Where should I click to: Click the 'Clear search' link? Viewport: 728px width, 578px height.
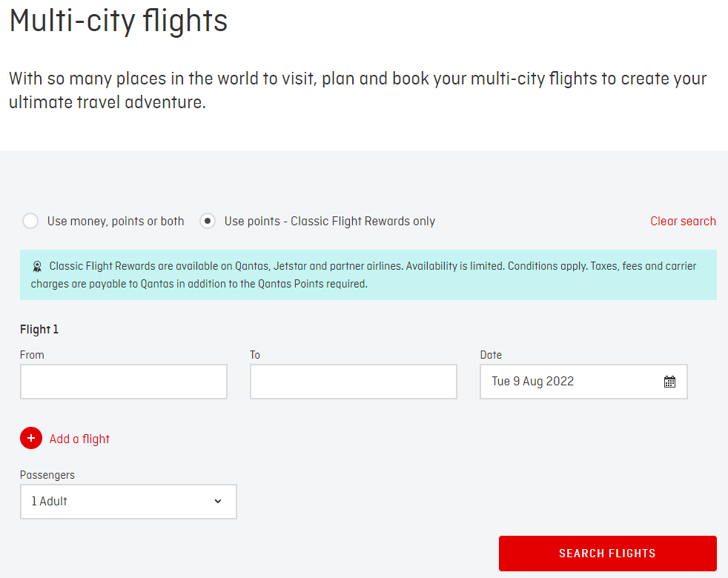pos(683,221)
